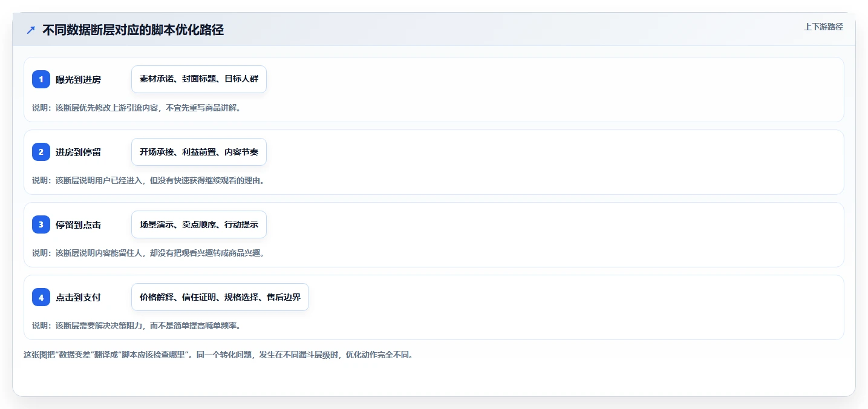
Task: Click the step 4 number badge
Action: (x=41, y=297)
